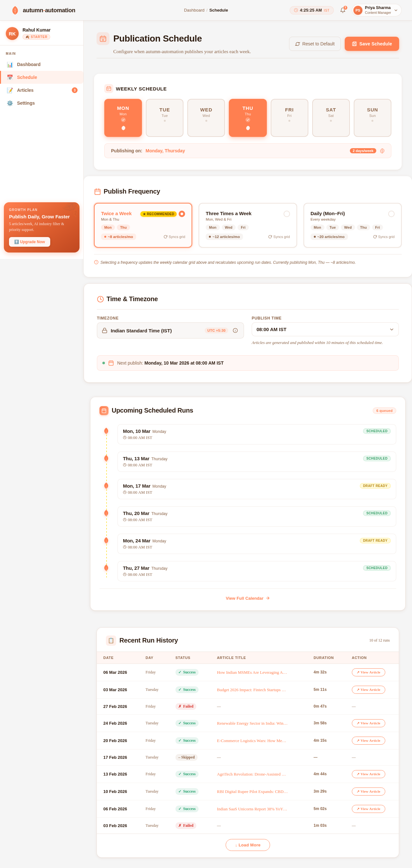Click the autumn-automation leaf logo
The image size is (412, 868).
(15, 10)
